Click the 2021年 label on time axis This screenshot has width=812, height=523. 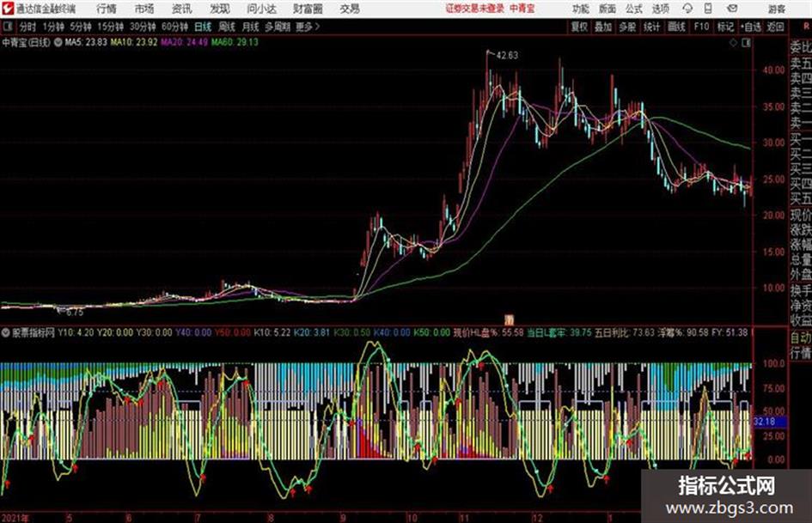(x=15, y=518)
